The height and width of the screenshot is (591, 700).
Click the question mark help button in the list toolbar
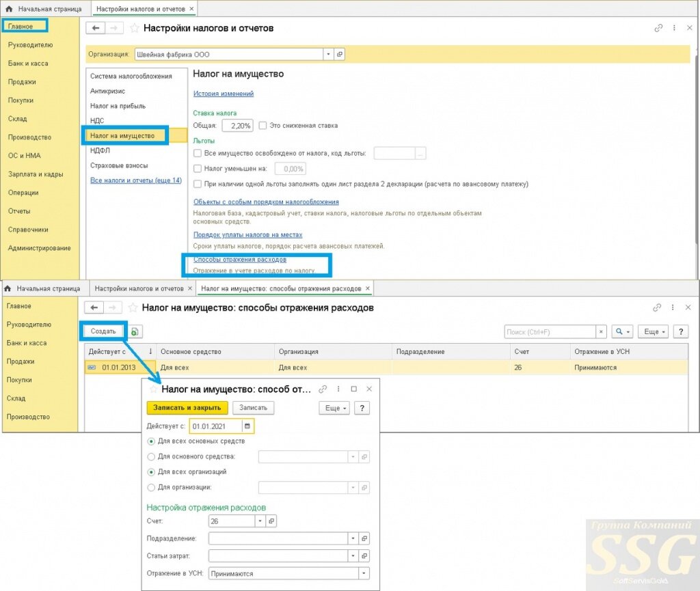click(680, 332)
